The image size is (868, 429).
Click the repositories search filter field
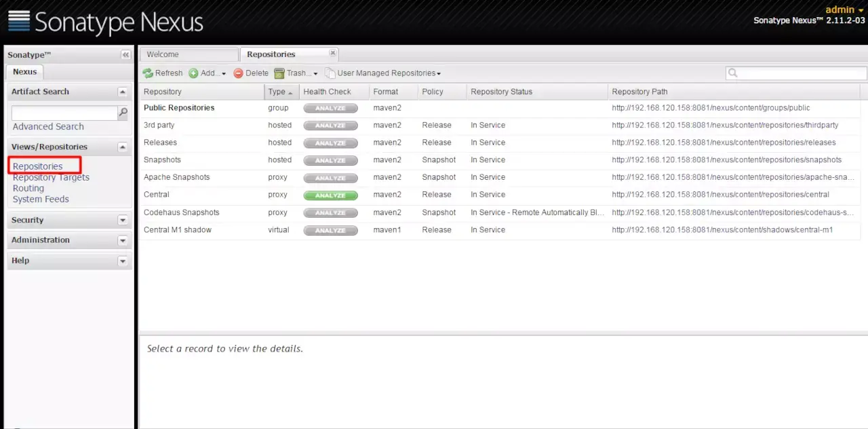coord(797,73)
